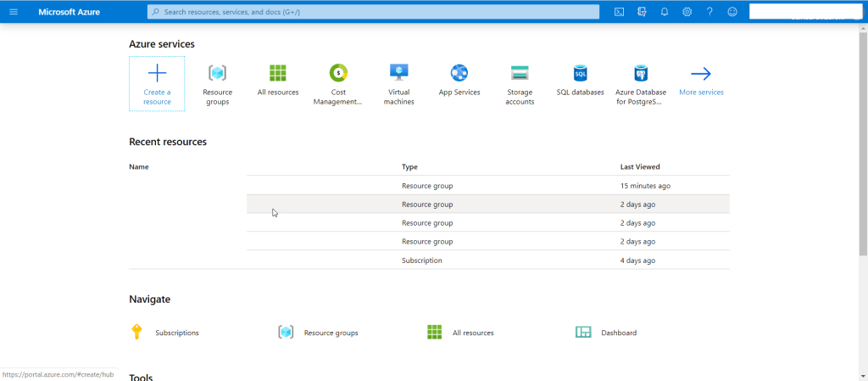Click the search resources input box
The width and height of the screenshot is (868, 381).
coord(373,12)
